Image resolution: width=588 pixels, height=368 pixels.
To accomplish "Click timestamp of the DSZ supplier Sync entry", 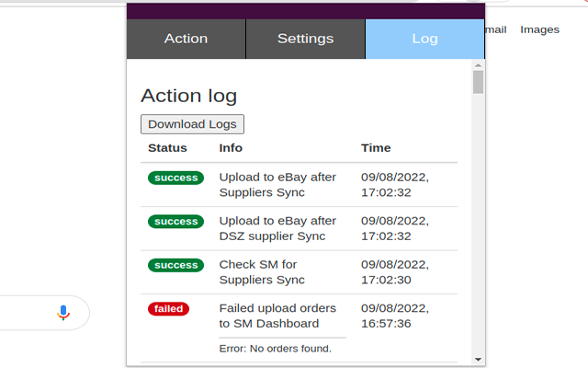I will coord(395,228).
